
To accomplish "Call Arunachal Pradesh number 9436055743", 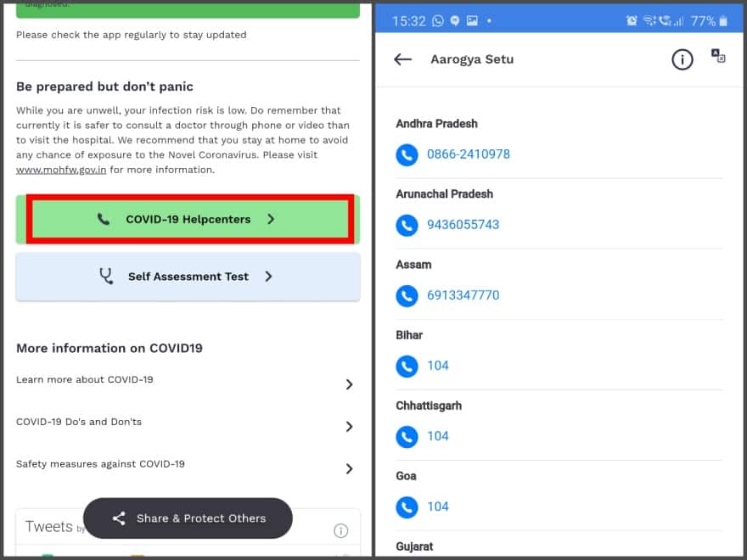I will (463, 225).
